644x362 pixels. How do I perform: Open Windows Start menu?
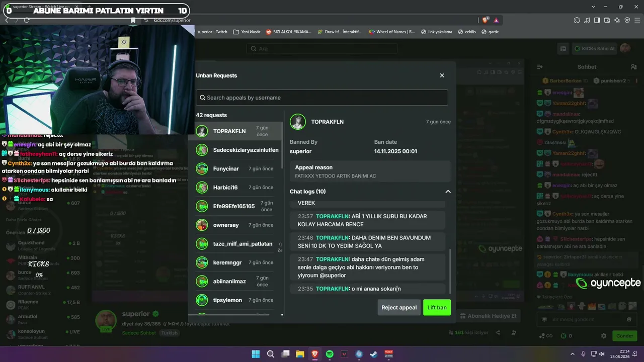(256, 354)
